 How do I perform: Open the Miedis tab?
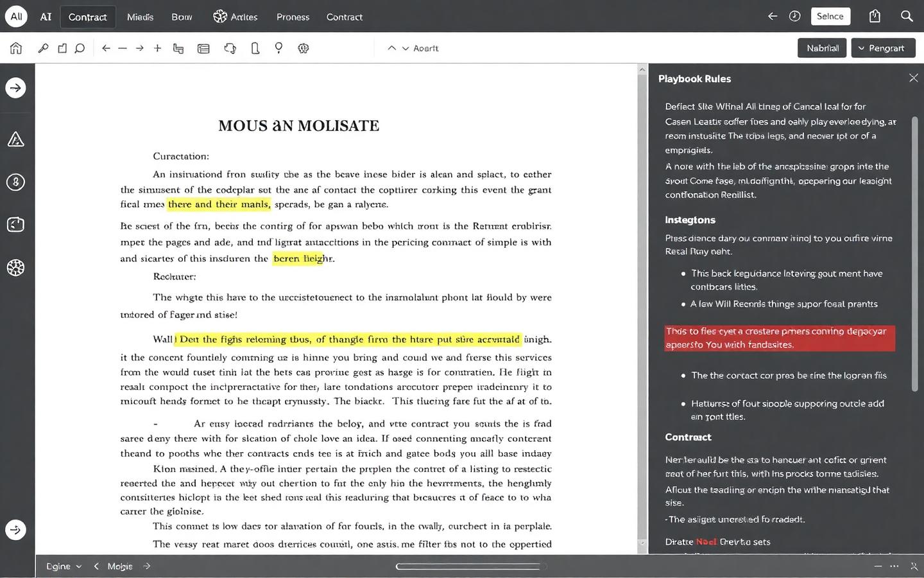click(x=140, y=17)
